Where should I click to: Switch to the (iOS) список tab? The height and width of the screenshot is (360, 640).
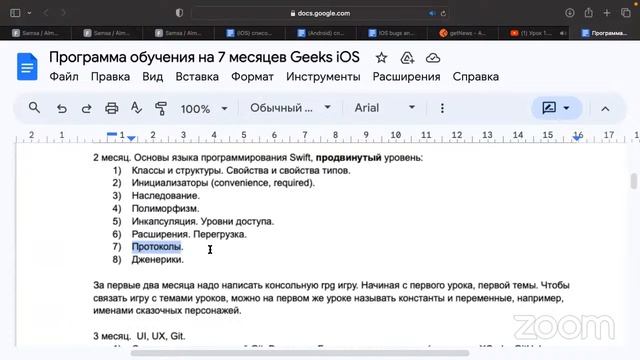249,33
